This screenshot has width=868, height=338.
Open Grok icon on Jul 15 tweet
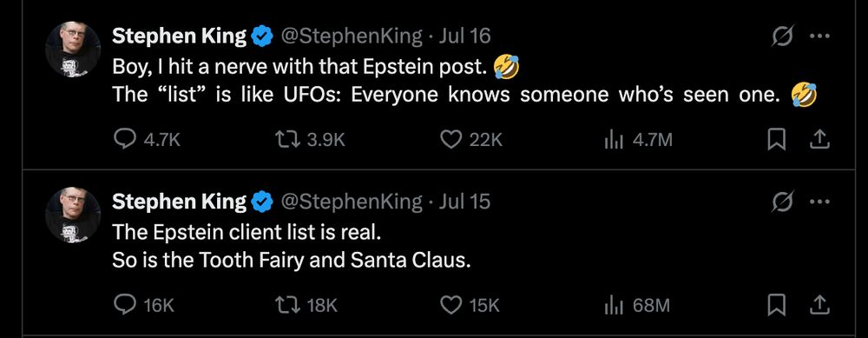click(x=783, y=201)
